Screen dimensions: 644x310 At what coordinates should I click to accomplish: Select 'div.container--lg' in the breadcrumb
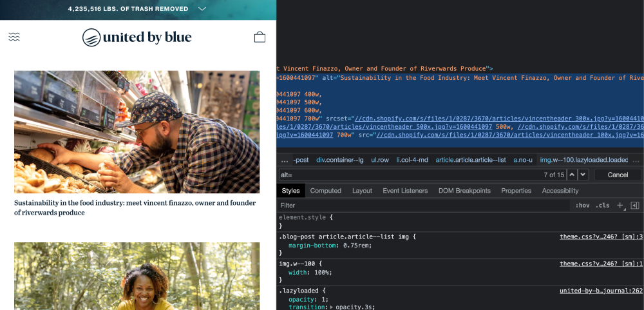coord(339,160)
